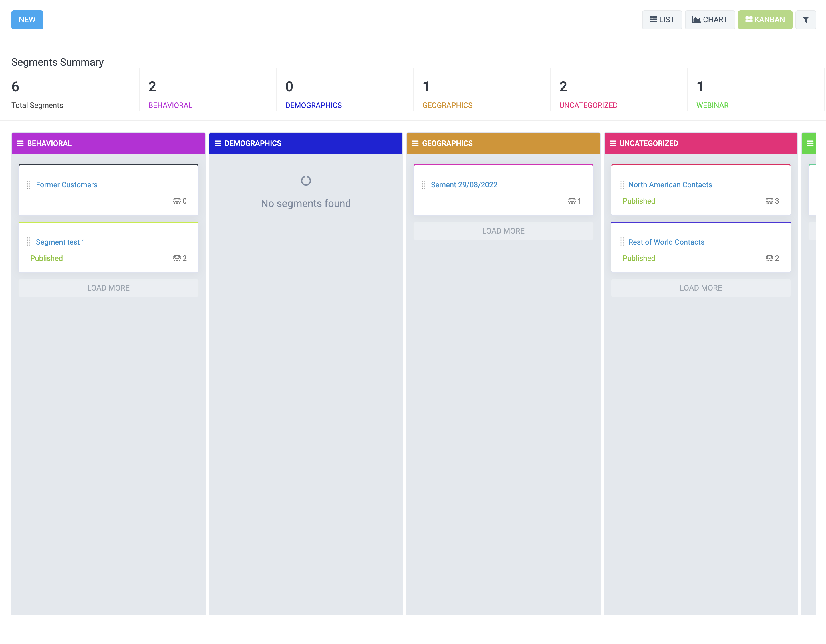Switch to List view
Screen dimensions: 826x644
[662, 20]
